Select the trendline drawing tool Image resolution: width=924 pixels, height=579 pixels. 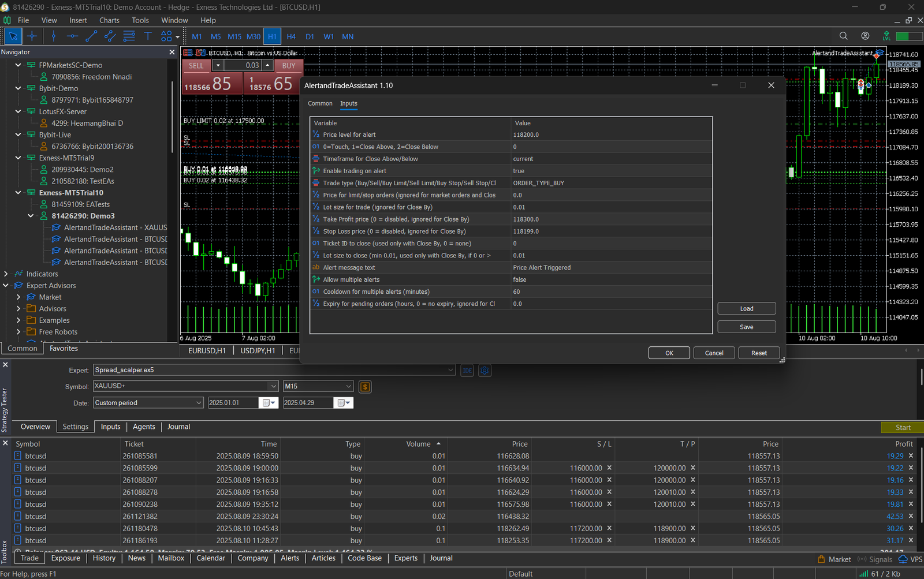pyautogui.click(x=91, y=36)
